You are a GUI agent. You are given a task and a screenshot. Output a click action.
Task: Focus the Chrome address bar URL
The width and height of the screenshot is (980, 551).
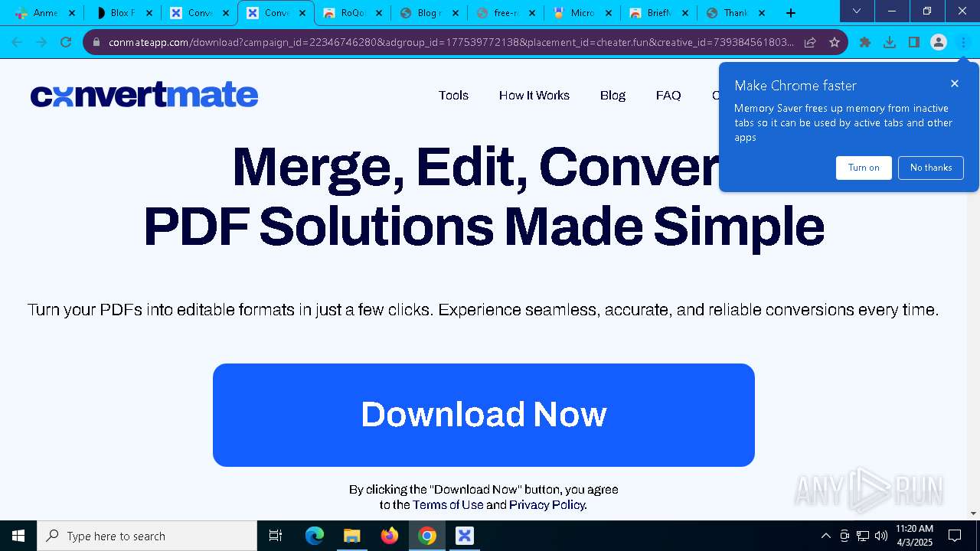point(451,42)
